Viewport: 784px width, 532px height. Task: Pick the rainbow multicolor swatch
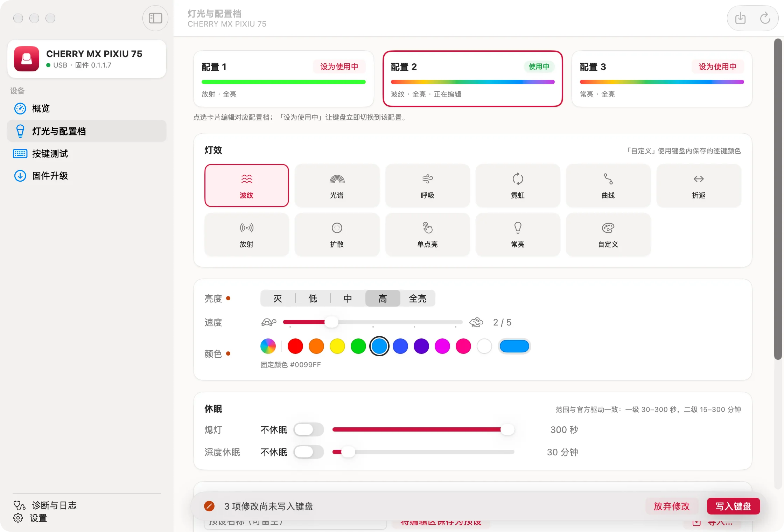[x=268, y=346]
